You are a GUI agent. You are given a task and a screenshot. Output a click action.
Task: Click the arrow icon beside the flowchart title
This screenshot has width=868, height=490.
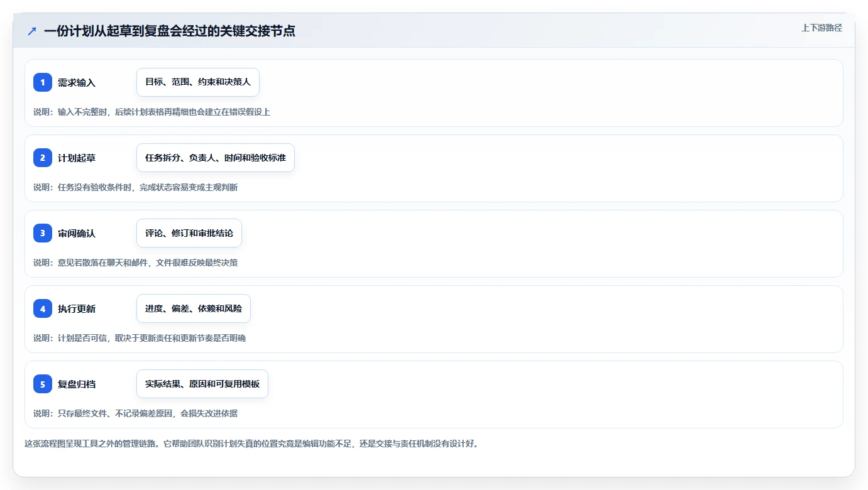(x=32, y=31)
